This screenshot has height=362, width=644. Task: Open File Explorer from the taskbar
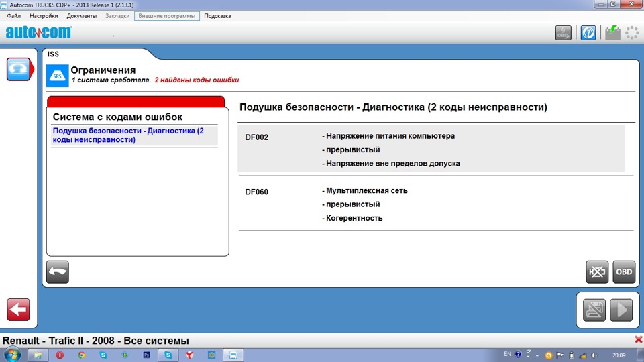[x=38, y=355]
